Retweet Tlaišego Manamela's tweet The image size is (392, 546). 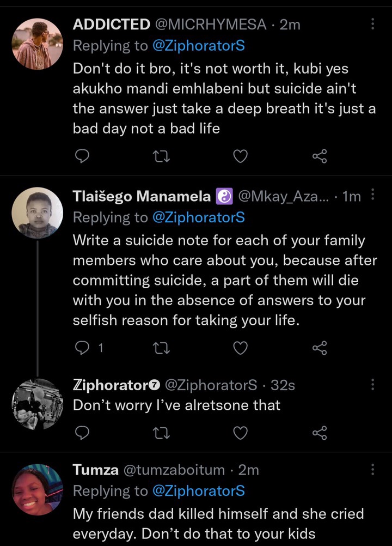pyautogui.click(x=161, y=348)
